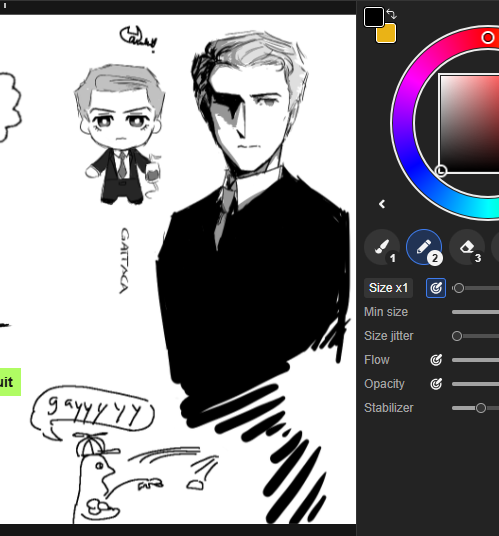Screen dimensions: 499x536
Task: Collapse panel with left chevron arrow
Action: click(382, 204)
